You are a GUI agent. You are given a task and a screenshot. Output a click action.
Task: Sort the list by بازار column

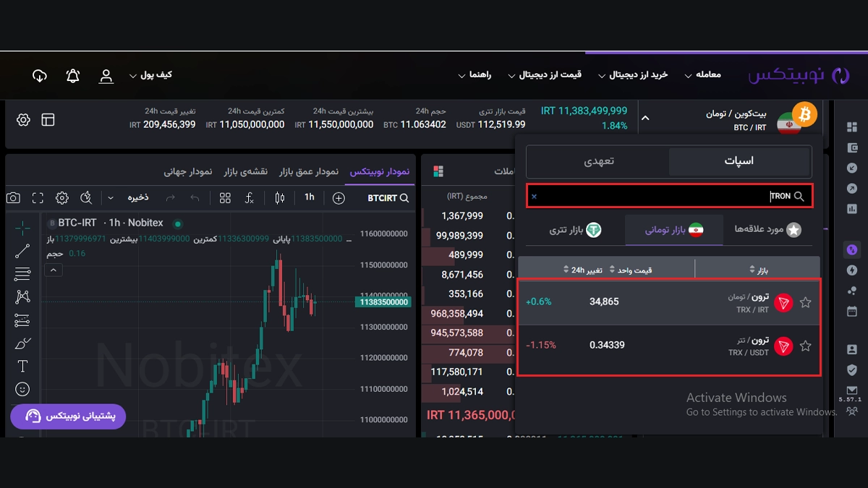[x=759, y=270]
